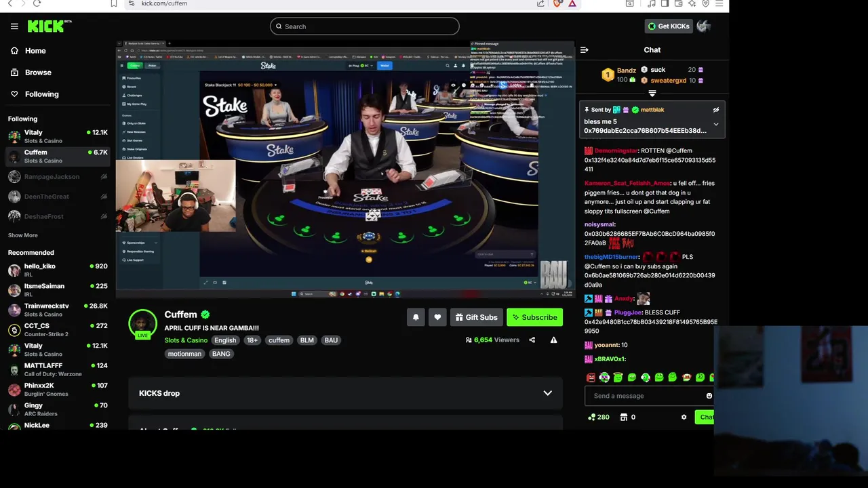
Task: Toggle the notification bell for Cuffem
Action: point(416,317)
